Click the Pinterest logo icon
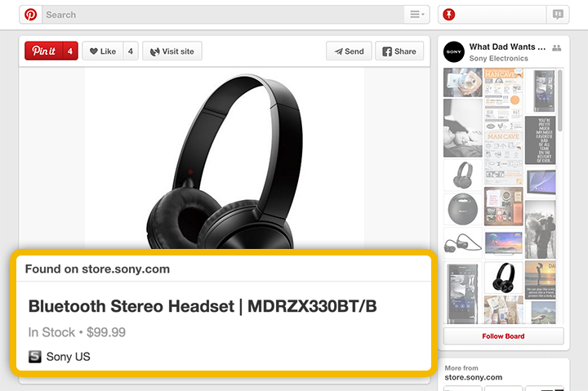588x391 pixels. click(x=31, y=15)
